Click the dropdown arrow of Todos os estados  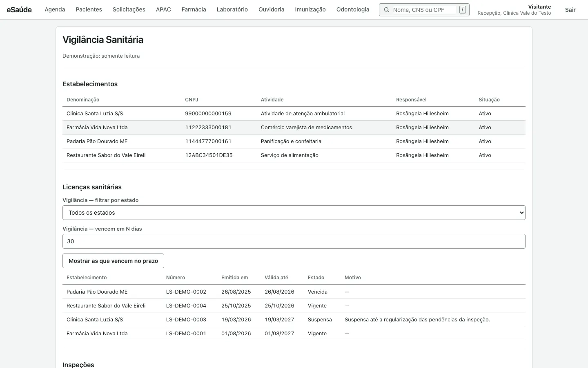521,213
